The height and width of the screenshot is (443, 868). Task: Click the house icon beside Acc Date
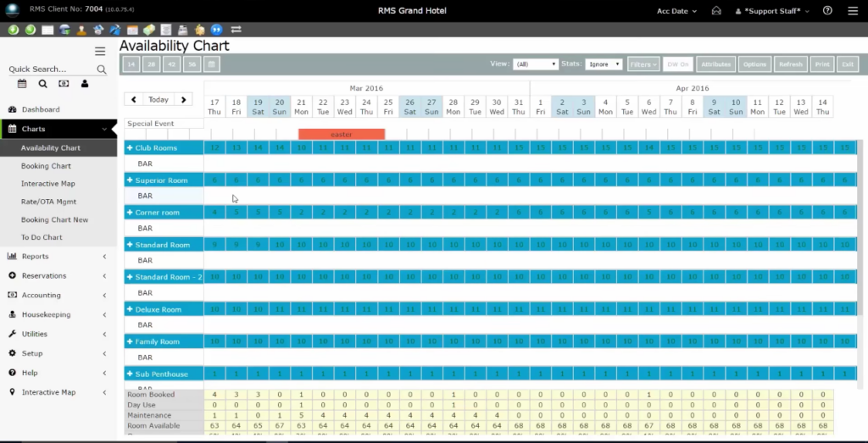pos(716,10)
